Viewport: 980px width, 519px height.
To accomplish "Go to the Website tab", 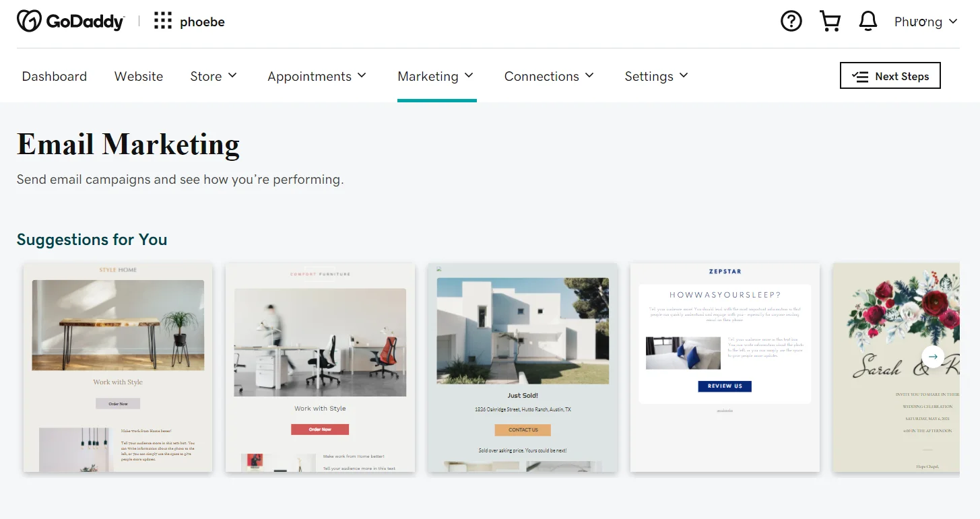I will [x=139, y=76].
